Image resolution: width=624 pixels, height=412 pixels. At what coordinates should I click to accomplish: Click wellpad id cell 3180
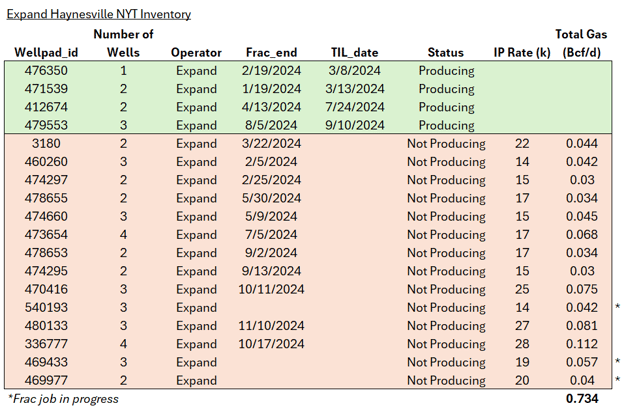[x=46, y=144]
